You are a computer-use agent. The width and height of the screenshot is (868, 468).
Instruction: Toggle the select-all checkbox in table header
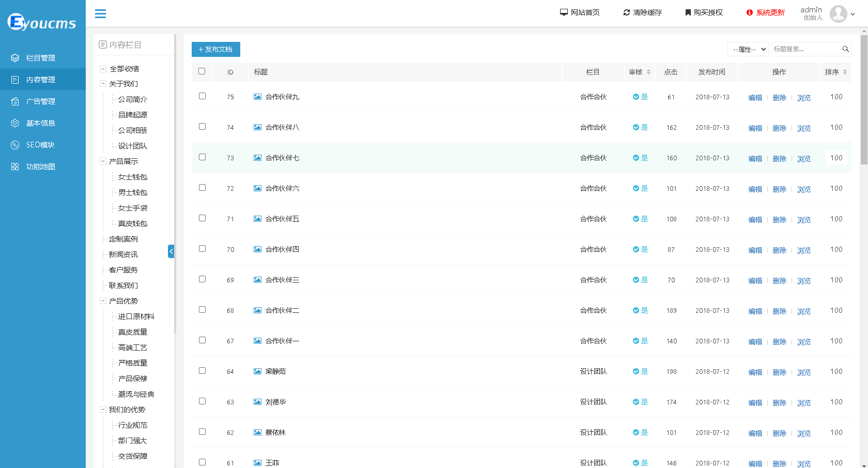click(202, 71)
